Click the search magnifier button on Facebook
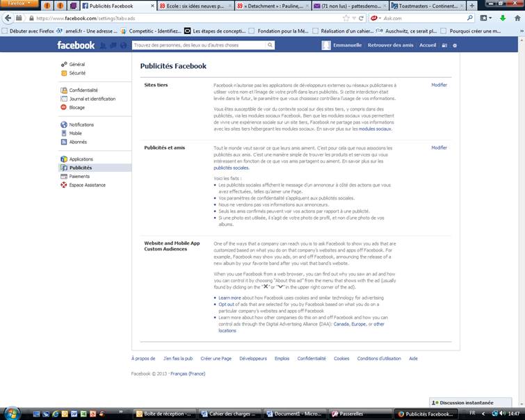 point(270,45)
